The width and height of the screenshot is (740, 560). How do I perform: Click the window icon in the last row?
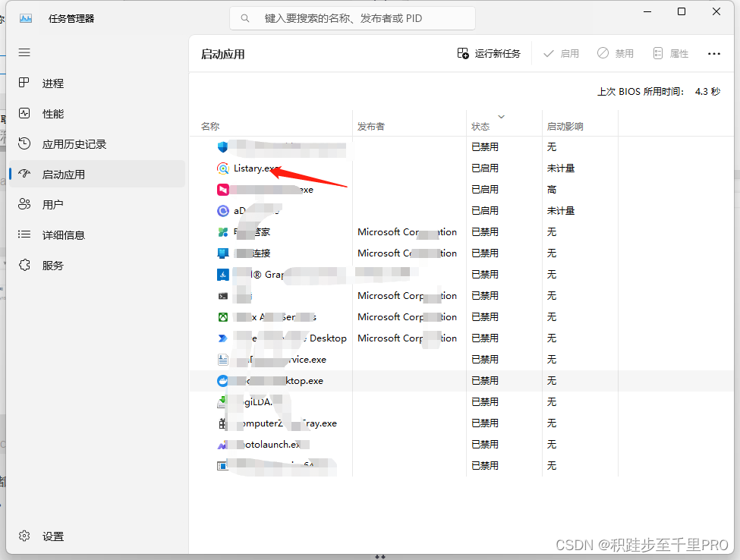[x=222, y=466]
